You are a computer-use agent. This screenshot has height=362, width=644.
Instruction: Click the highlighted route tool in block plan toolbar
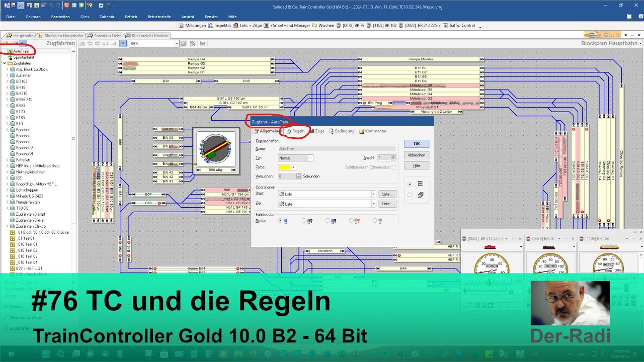pyautogui.click(x=123, y=44)
